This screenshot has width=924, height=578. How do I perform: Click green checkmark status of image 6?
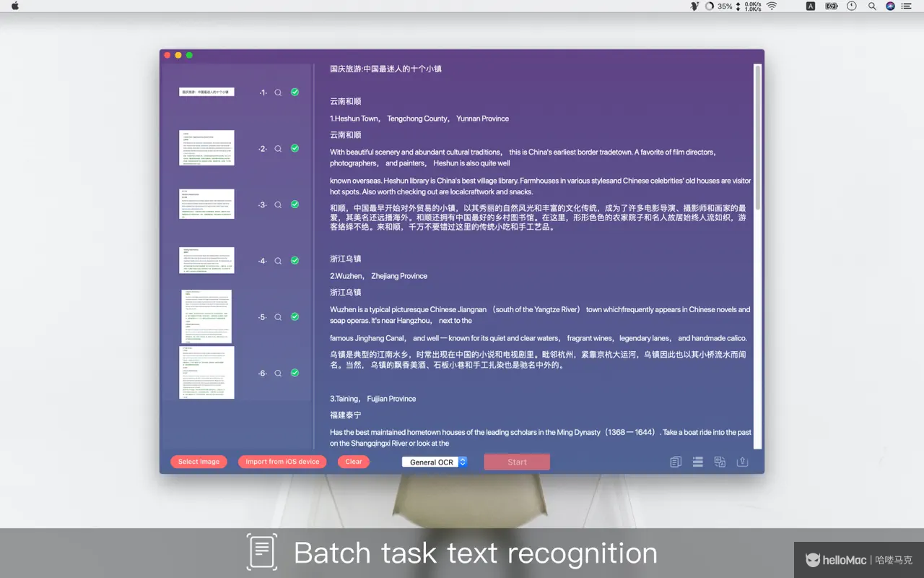[295, 373]
